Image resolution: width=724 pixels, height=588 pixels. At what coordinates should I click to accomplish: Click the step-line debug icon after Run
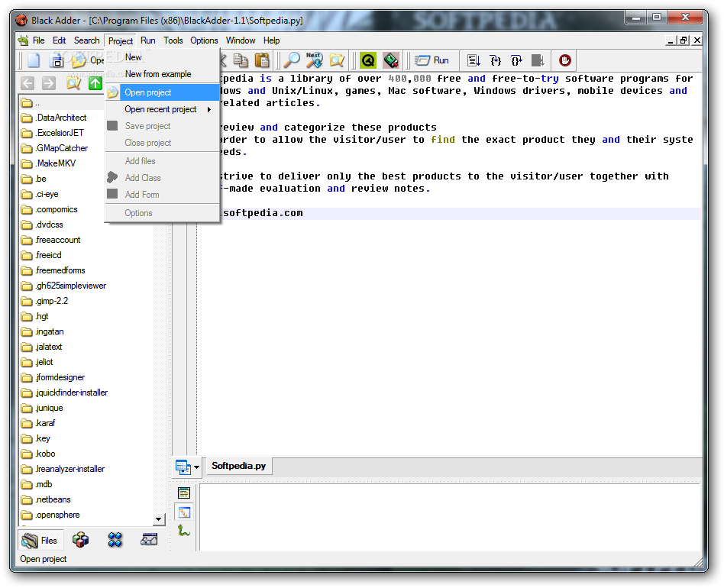coord(474,60)
